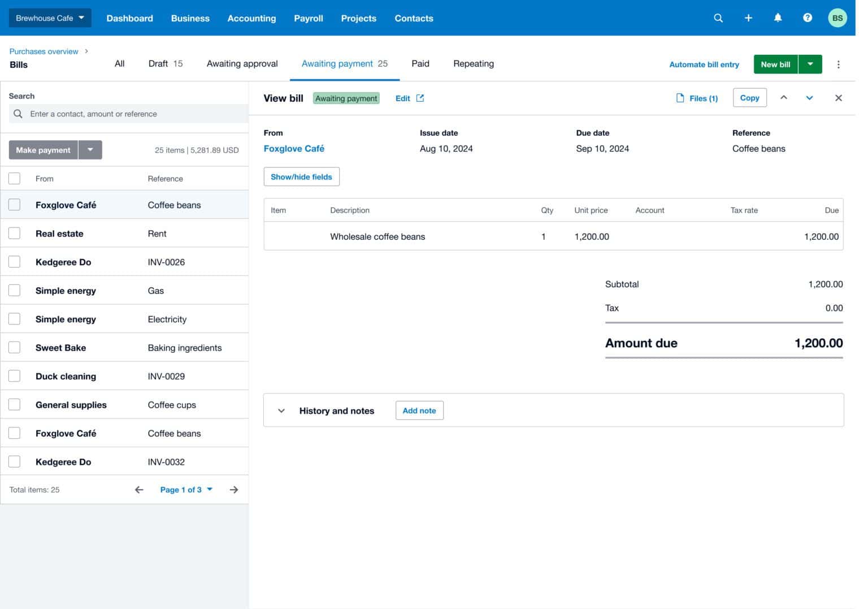Open notifications via the bell icon
Viewport: 868px width, 609px height.
point(778,18)
